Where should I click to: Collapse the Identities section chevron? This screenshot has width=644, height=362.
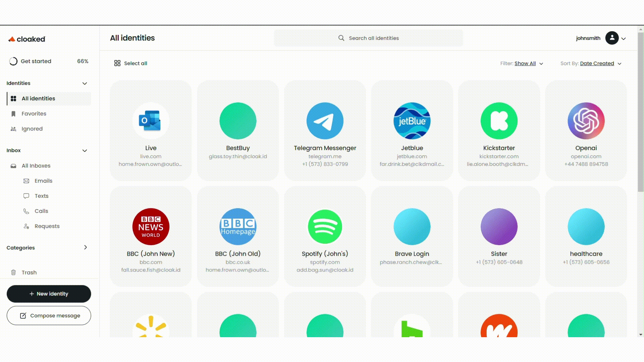85,83
